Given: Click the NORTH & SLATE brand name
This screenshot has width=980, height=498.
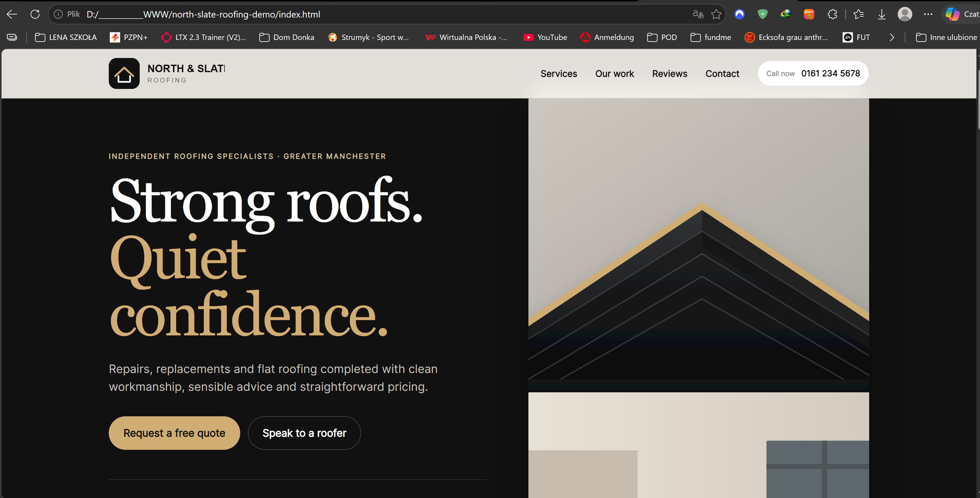Looking at the screenshot, I should coord(186,69).
